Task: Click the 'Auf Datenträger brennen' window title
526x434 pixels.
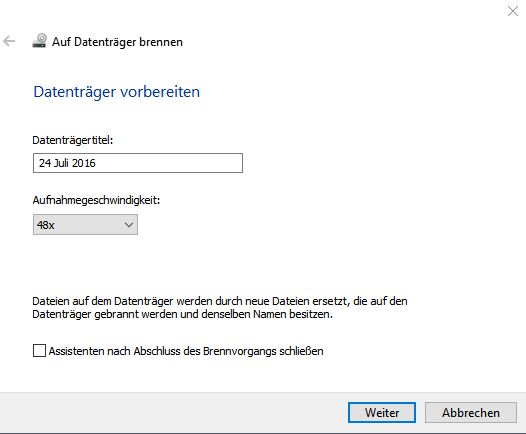Action: (117, 42)
